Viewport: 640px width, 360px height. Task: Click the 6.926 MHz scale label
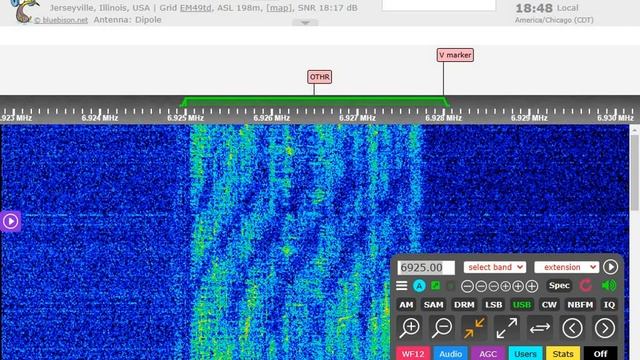click(x=271, y=118)
